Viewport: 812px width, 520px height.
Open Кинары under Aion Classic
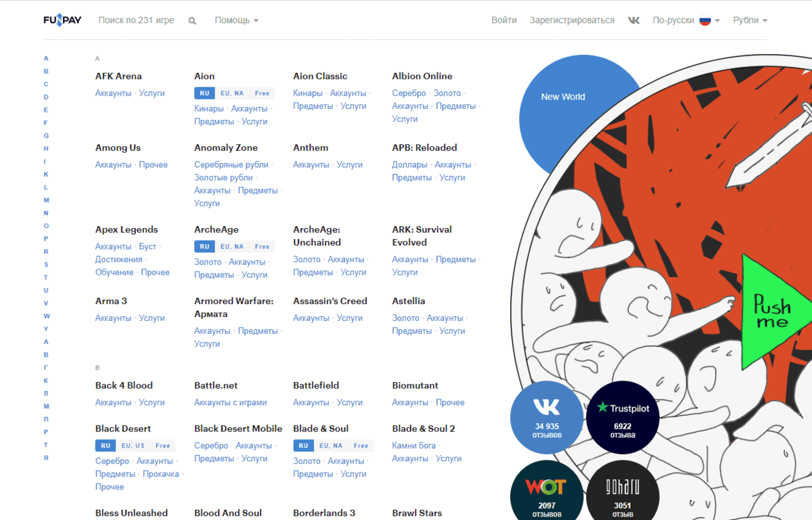tap(308, 93)
